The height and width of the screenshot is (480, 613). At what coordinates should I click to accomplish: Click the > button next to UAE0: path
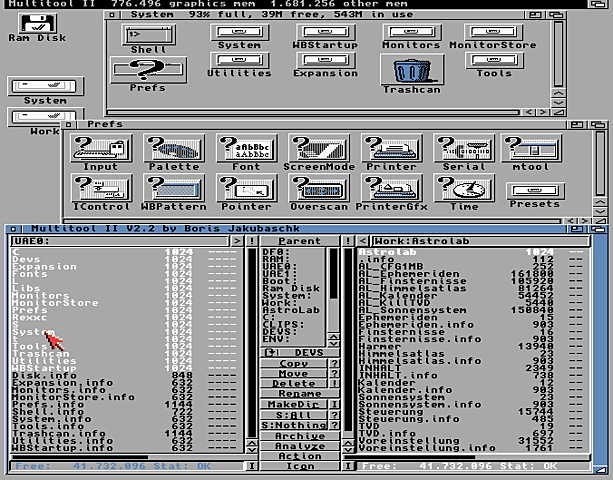point(237,241)
